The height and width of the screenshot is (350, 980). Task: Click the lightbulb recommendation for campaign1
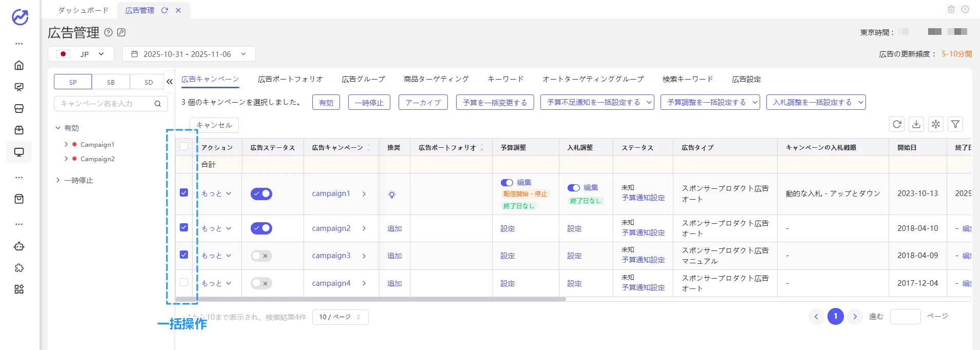pos(392,195)
